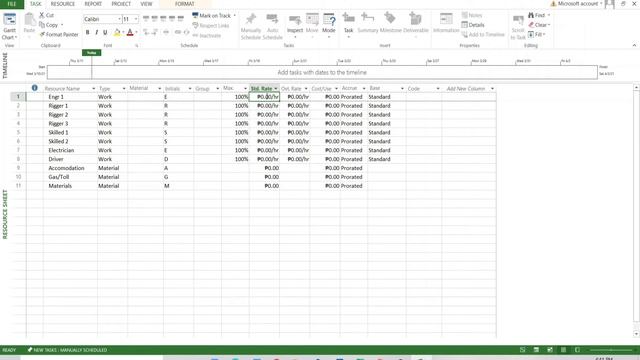
Task: Open the Fill menu
Action: tap(537, 35)
